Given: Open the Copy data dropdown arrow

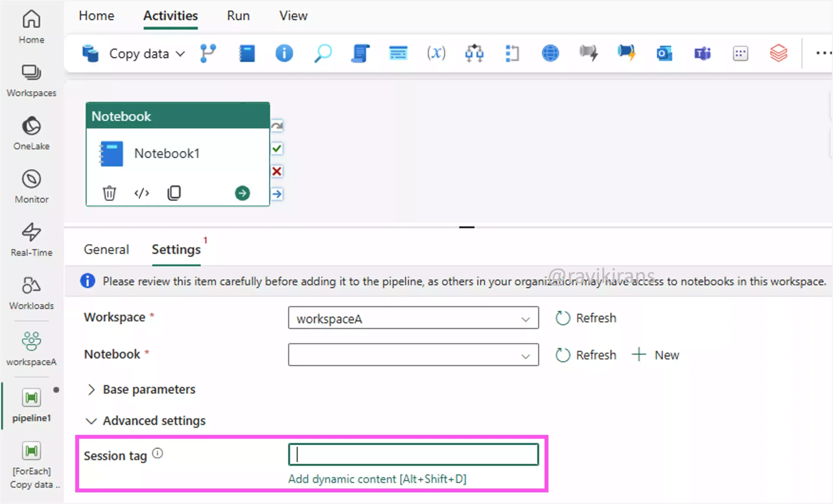Looking at the screenshot, I should pyautogui.click(x=181, y=53).
